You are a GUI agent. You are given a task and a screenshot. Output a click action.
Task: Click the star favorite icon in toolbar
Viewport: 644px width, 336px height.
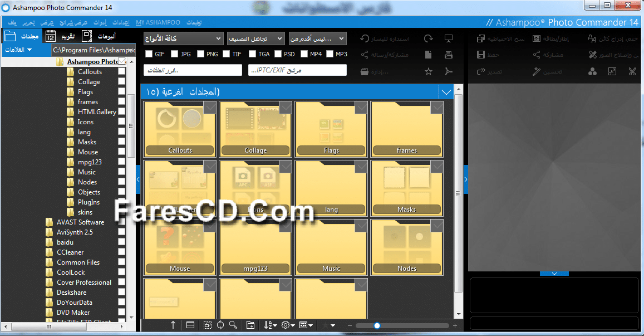(429, 71)
